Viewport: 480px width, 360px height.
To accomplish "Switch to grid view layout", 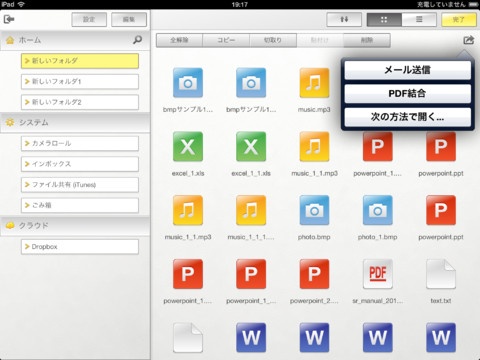I will (384, 20).
